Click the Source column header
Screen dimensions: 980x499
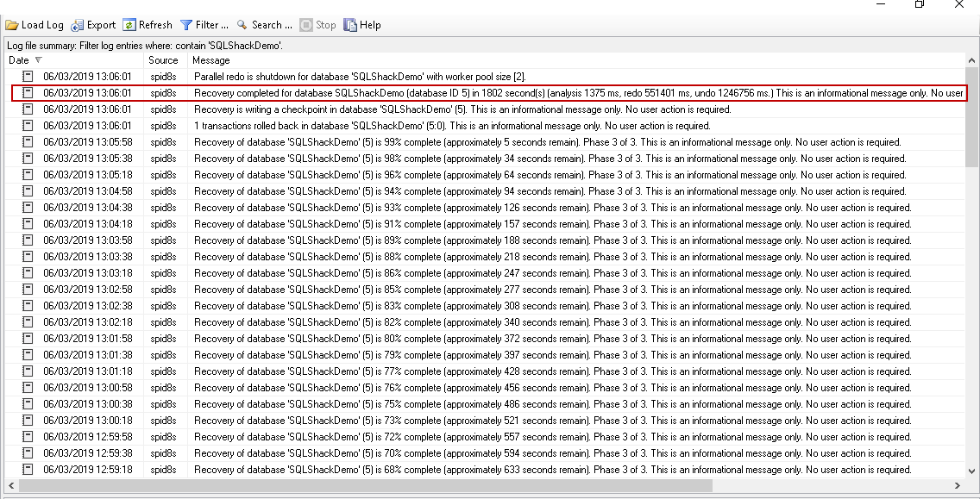164,60
